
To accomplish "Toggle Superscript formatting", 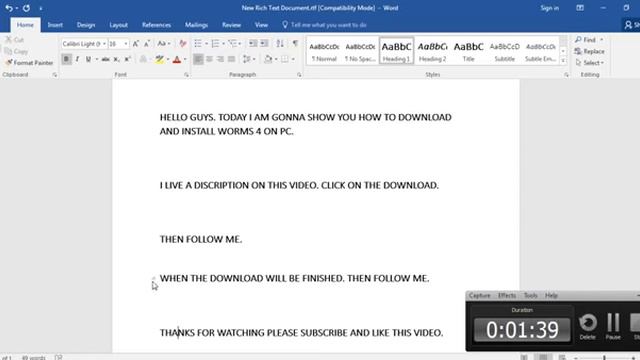I will coord(127,59).
